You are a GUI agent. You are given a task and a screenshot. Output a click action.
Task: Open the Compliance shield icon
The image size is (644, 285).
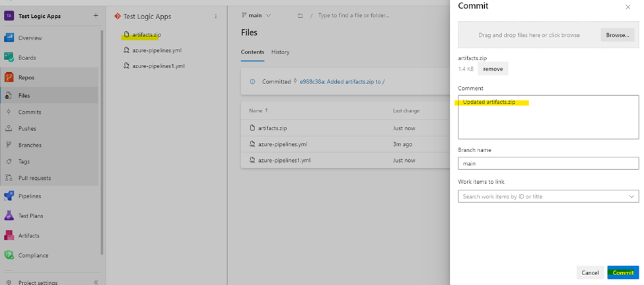9,255
